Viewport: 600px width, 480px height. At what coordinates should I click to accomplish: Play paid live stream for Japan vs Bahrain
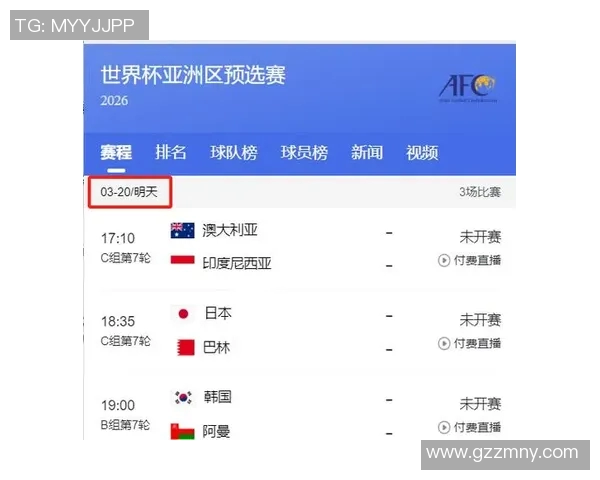tap(470, 343)
